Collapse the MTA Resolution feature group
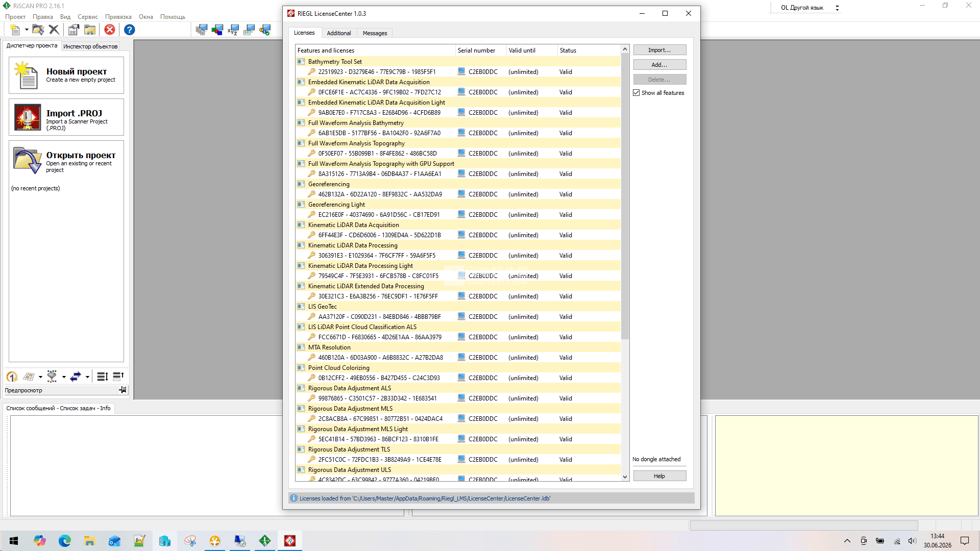 [x=301, y=347]
